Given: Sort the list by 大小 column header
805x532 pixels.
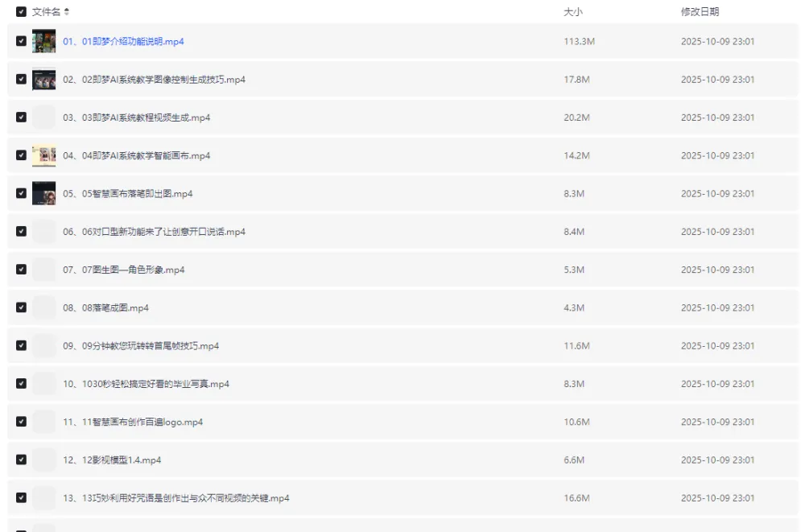Looking at the screenshot, I should tap(572, 12).
